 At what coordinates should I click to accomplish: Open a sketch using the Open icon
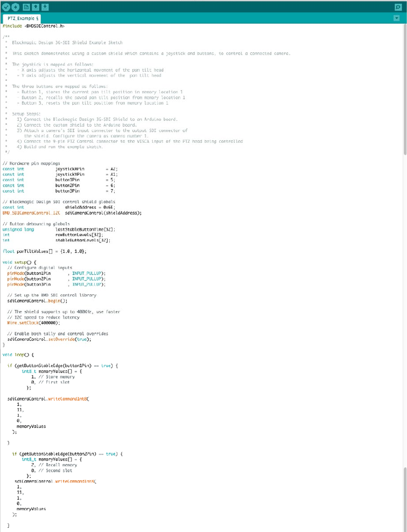point(36,7)
